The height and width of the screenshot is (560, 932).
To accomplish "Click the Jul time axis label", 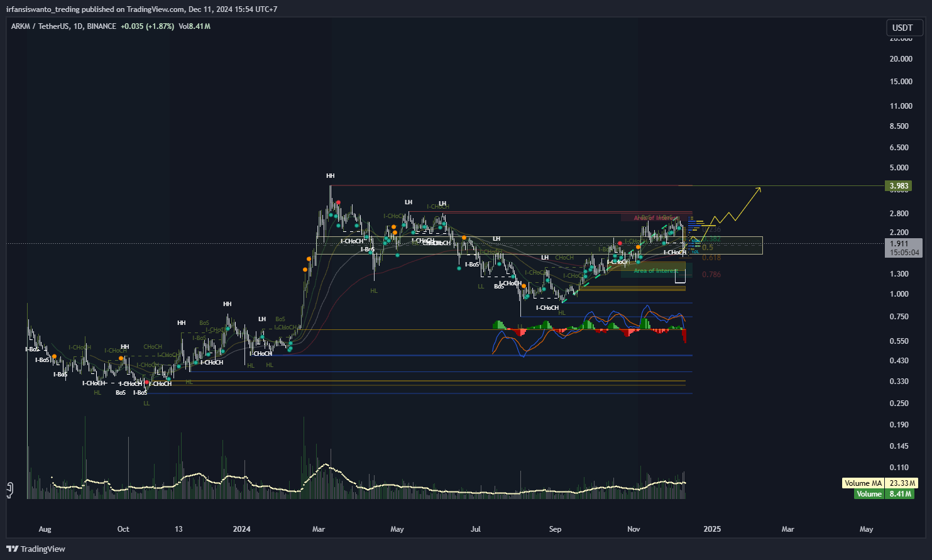I will (x=476, y=529).
